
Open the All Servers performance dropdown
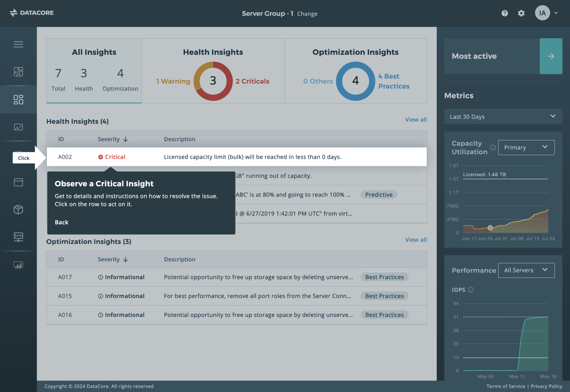pyautogui.click(x=526, y=270)
